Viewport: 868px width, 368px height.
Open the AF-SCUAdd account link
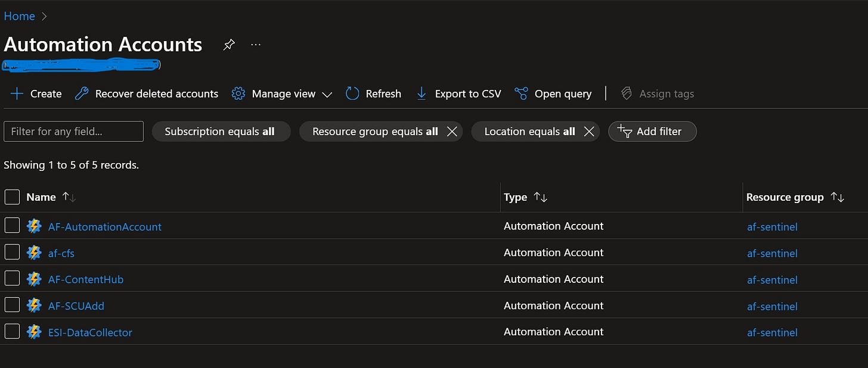click(x=76, y=306)
